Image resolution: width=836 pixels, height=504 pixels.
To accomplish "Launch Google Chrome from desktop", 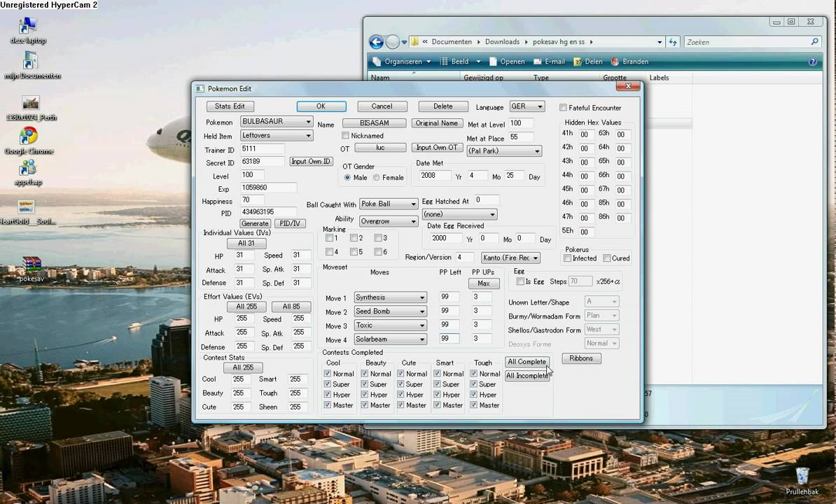I will click(29, 141).
